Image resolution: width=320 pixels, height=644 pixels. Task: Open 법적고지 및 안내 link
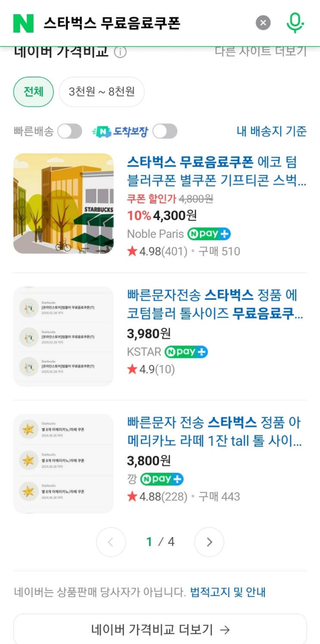point(228,592)
